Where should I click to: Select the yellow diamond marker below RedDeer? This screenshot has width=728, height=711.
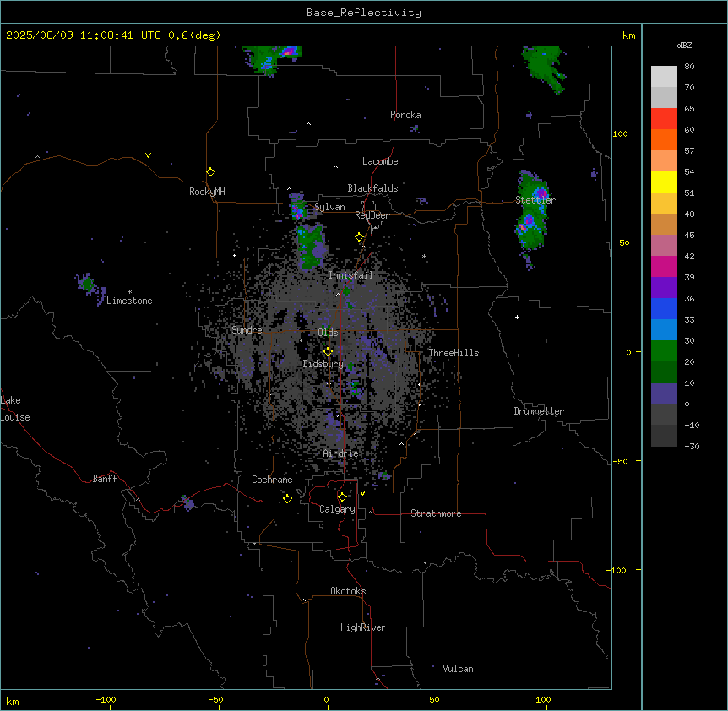click(x=360, y=237)
